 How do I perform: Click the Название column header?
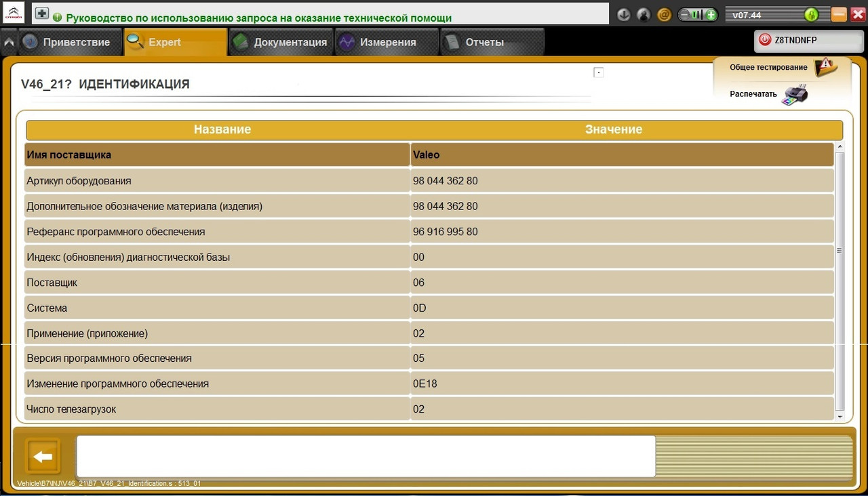(222, 129)
